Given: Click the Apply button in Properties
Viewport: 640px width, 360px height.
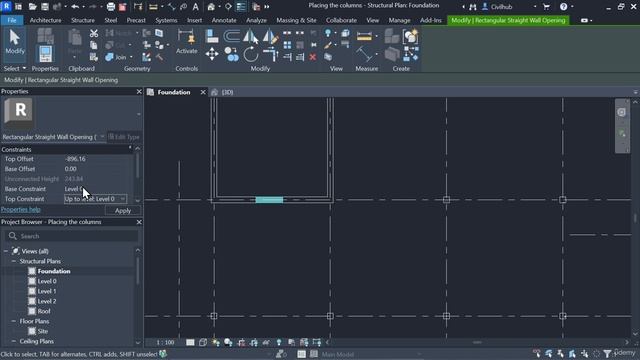Looking at the screenshot, I should point(123,211).
